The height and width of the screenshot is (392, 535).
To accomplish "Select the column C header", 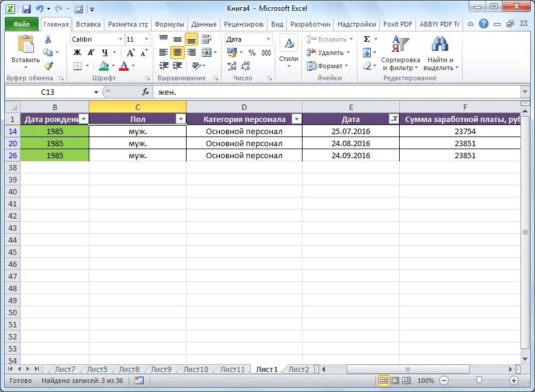I will coord(138,107).
